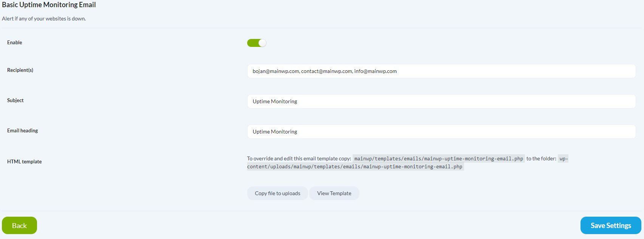Click 'To override and edit this email template copy' text

(x=299, y=158)
